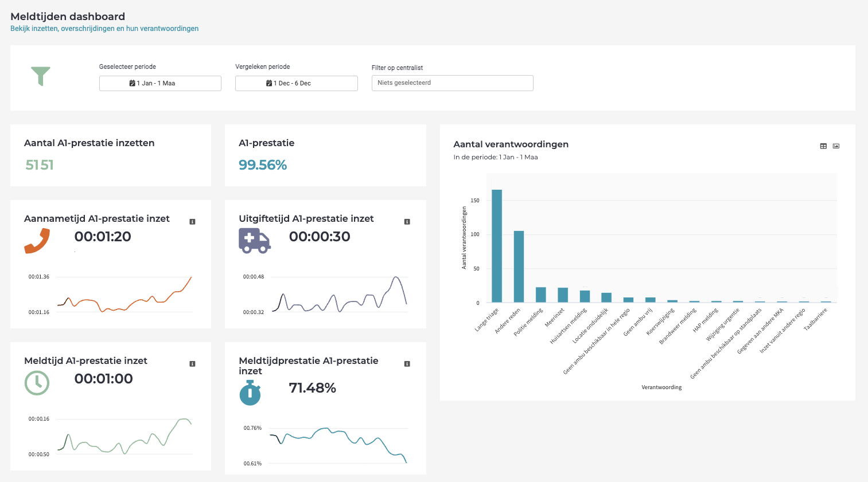Click the 00:01:00 Meldtijd value
Viewport: 868px width, 482px height.
(x=103, y=379)
